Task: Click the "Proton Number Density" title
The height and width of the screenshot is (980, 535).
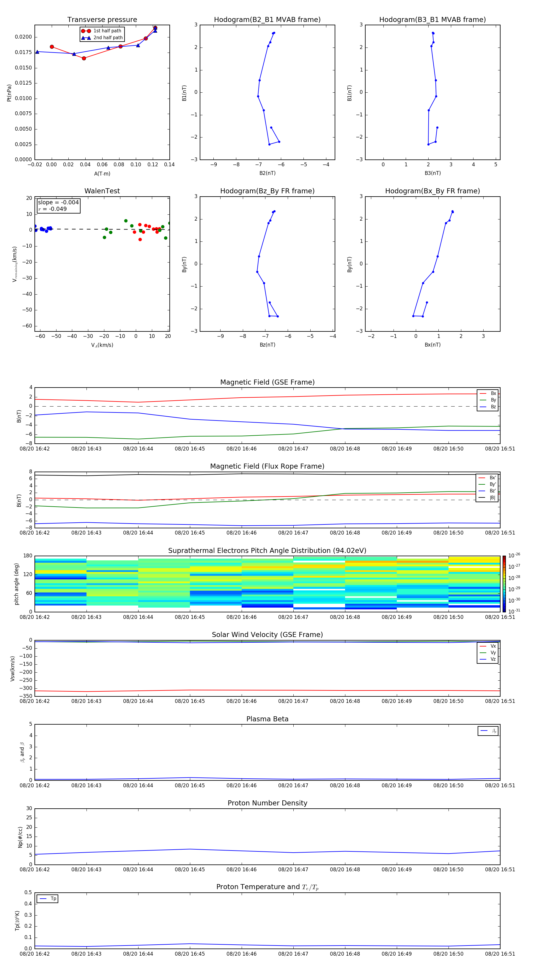Action: pos(267,803)
